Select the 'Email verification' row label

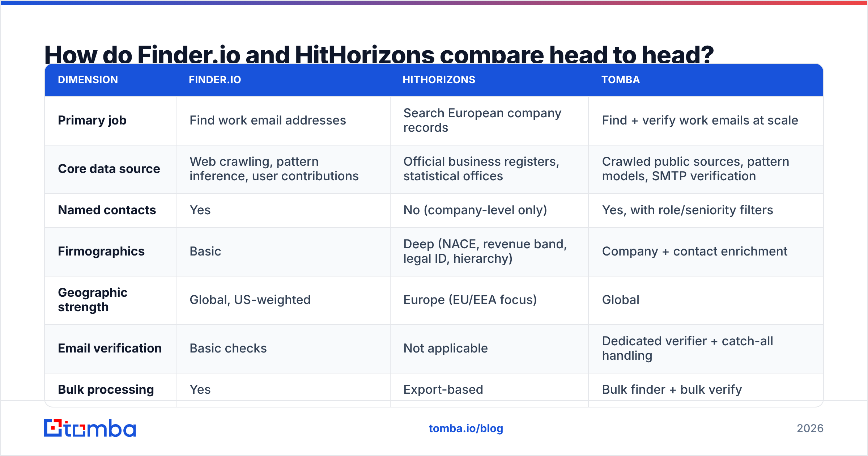pyautogui.click(x=110, y=348)
